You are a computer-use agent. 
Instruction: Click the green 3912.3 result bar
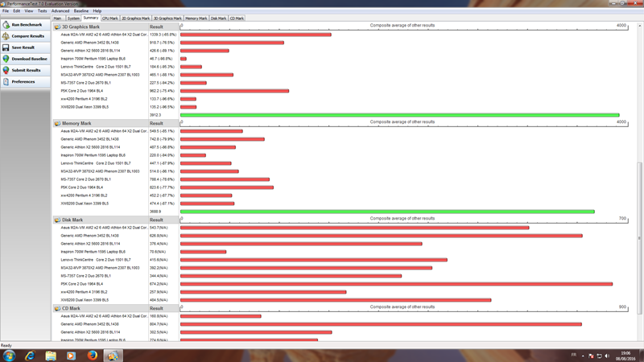click(x=399, y=115)
